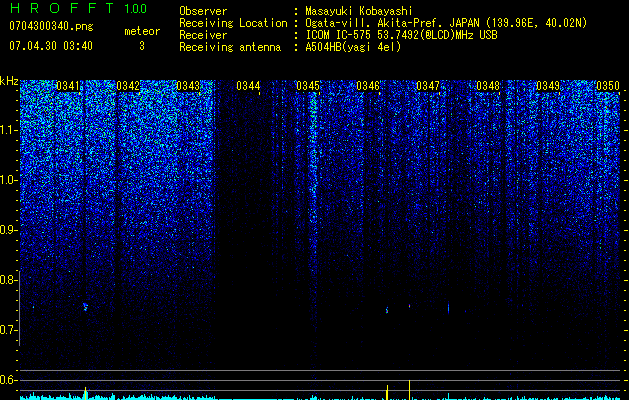
Task: Click the 0343 time marker
Action: point(188,86)
